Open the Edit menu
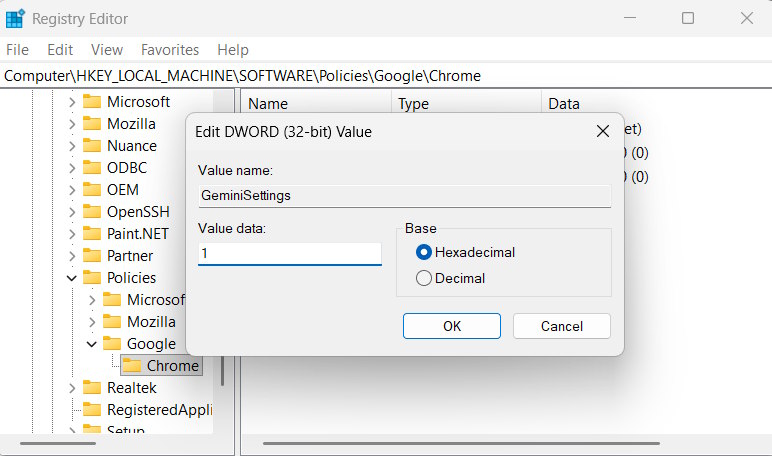The height and width of the screenshot is (456, 772). point(60,50)
